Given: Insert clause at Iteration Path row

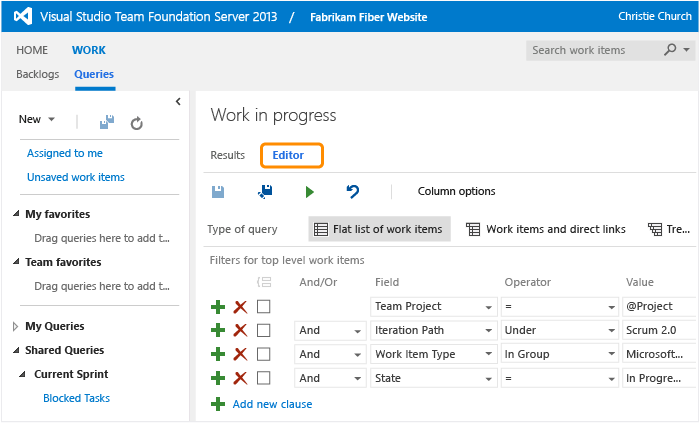Looking at the screenshot, I should pyautogui.click(x=218, y=331).
